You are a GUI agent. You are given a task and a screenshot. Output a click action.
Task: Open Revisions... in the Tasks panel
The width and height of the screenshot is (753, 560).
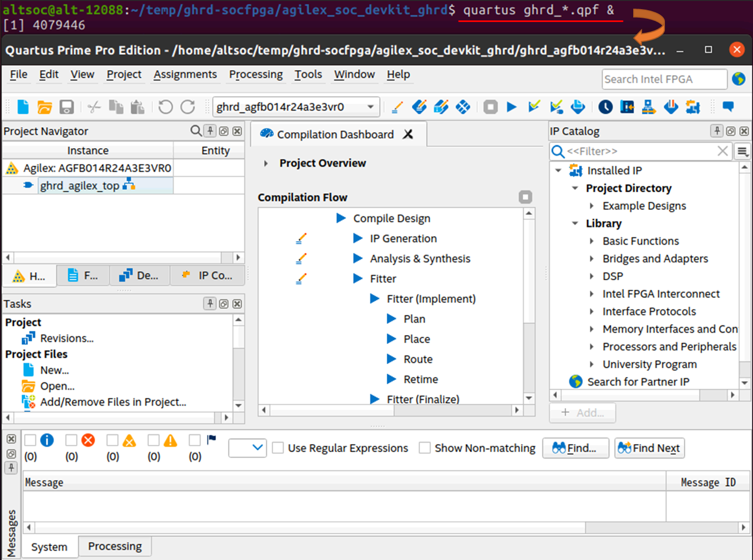pyautogui.click(x=67, y=338)
